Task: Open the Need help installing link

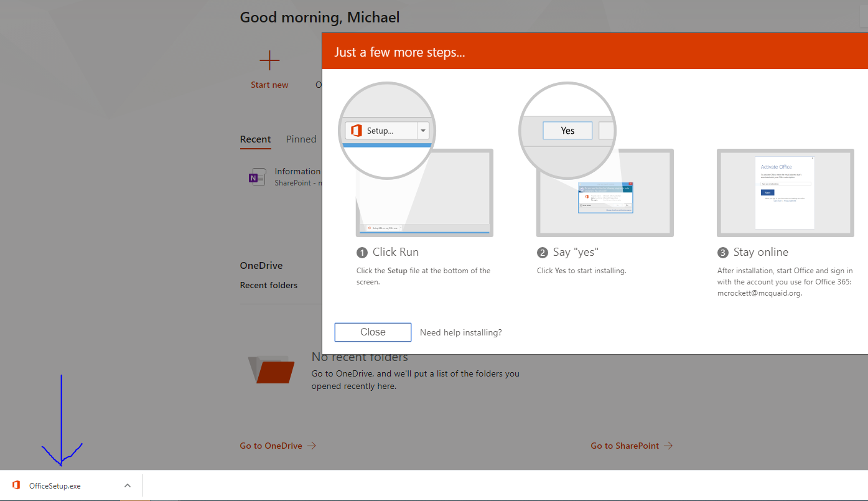Action: click(461, 332)
